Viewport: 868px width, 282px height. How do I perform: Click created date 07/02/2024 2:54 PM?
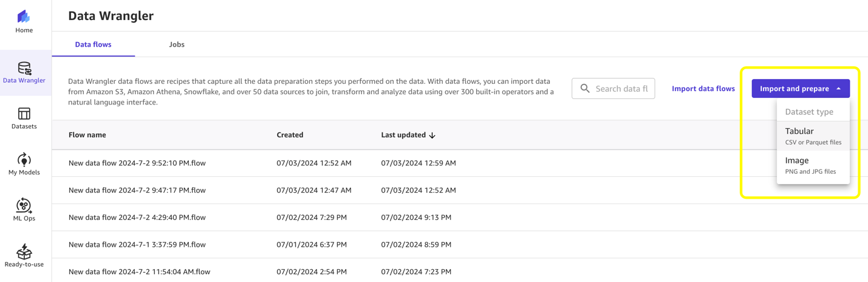312,272
